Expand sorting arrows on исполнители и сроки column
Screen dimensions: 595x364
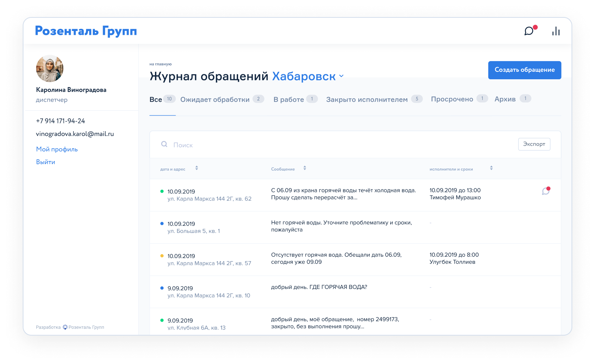click(x=492, y=168)
